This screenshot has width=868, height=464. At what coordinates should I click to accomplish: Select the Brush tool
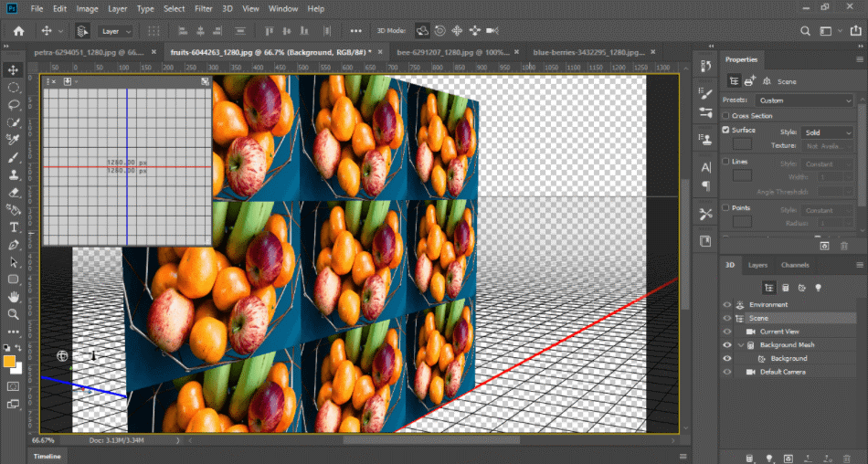tap(14, 157)
